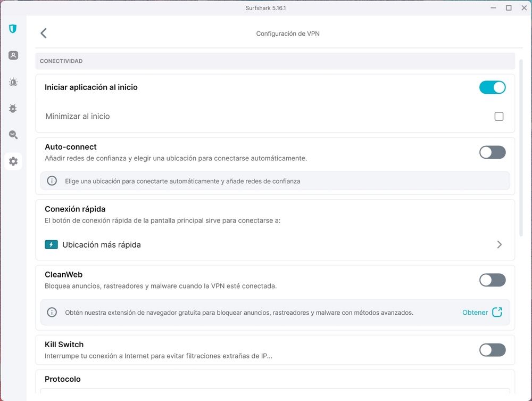The height and width of the screenshot is (401, 532).
Task: Open the Settings gear icon in sidebar
Action: pos(13,161)
